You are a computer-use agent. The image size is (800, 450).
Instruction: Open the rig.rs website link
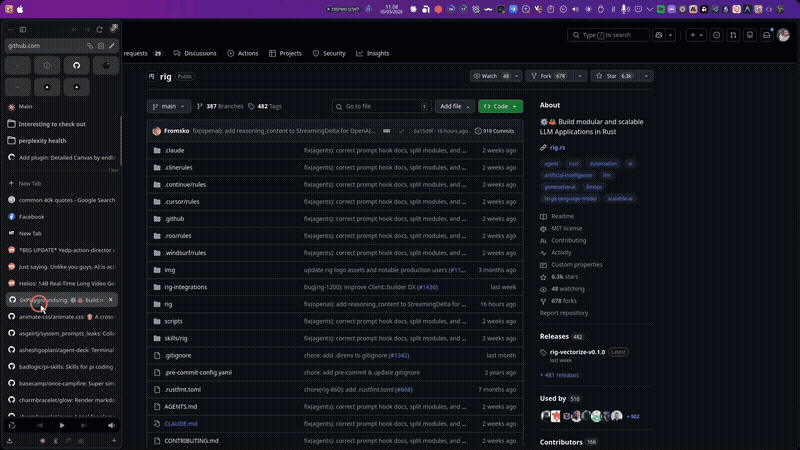557,147
